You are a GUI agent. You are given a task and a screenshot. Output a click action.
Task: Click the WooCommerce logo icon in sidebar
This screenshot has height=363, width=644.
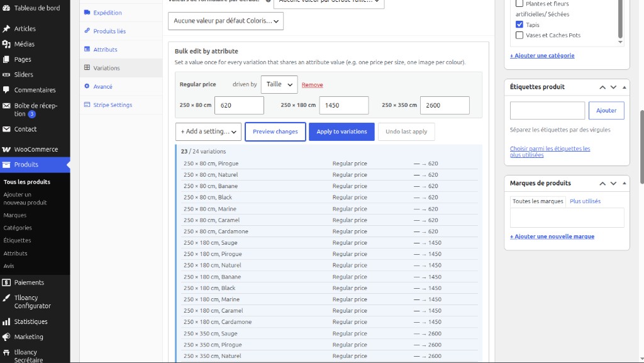6,150
